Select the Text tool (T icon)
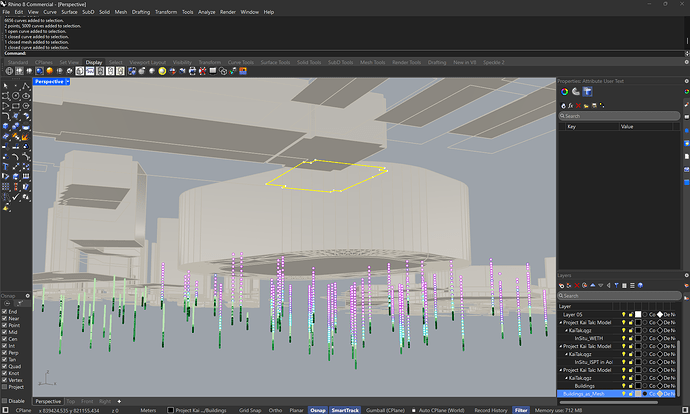The image size is (690, 414). pyautogui.click(x=5, y=167)
